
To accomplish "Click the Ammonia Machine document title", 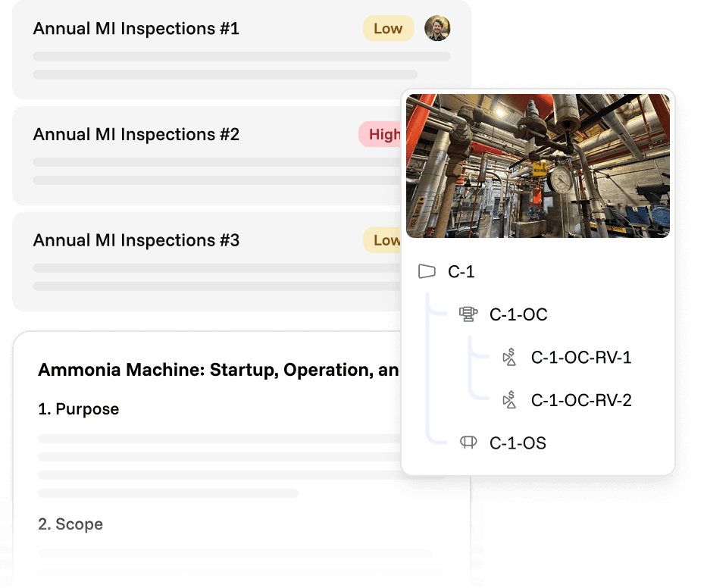I will click(219, 370).
